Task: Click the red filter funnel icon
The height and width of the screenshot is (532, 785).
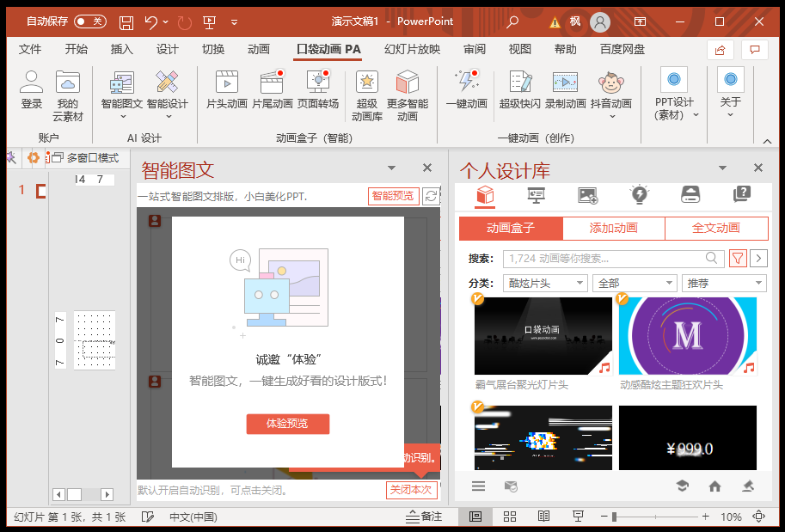Action: tap(738, 258)
